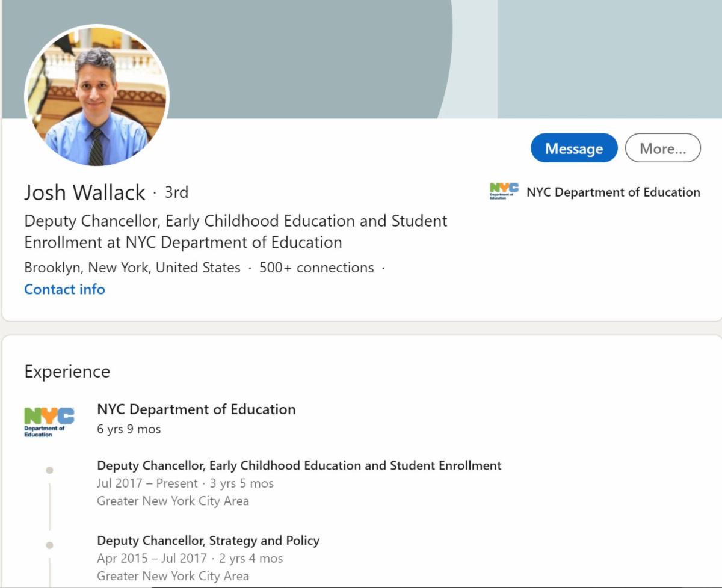
Task: Open the Contact info link
Action: (64, 289)
